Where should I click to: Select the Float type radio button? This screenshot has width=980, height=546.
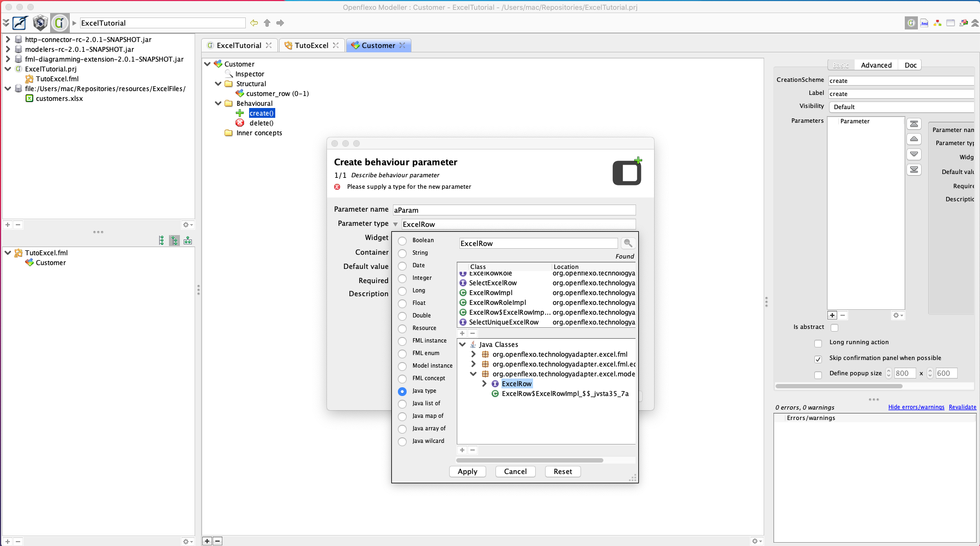(x=402, y=303)
